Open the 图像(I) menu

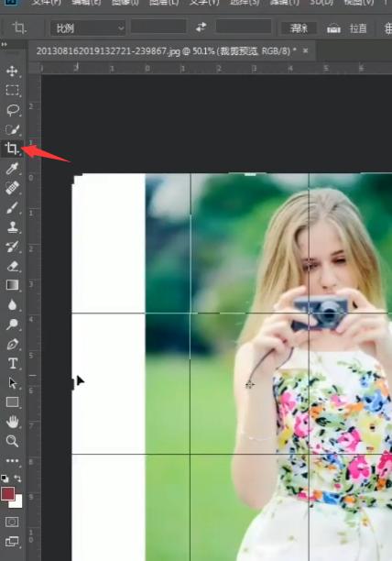(125, 3)
